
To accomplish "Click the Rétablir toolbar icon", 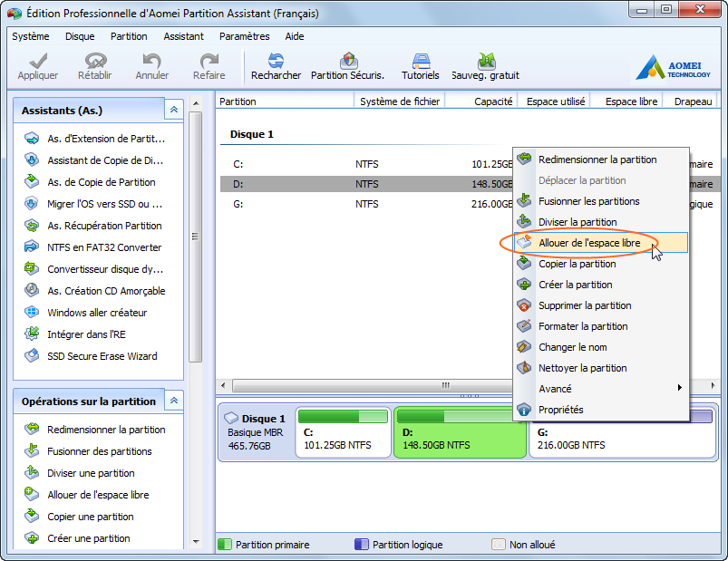I will (95, 61).
